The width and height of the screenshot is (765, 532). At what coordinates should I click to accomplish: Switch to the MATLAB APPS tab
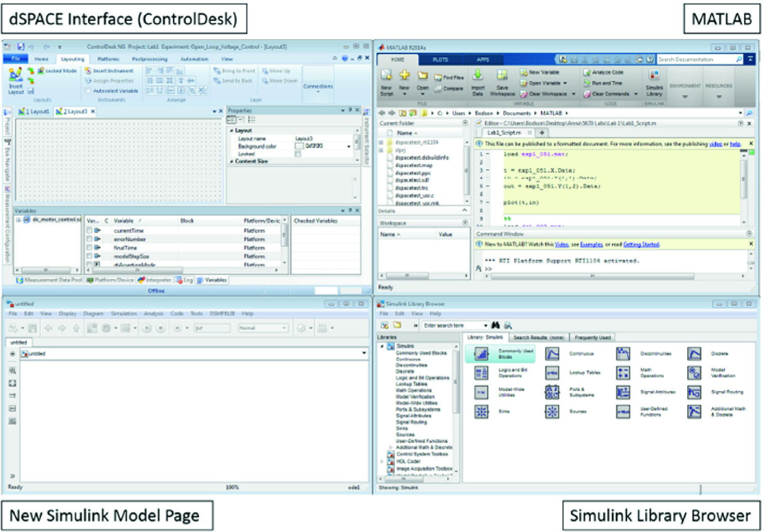click(x=483, y=59)
